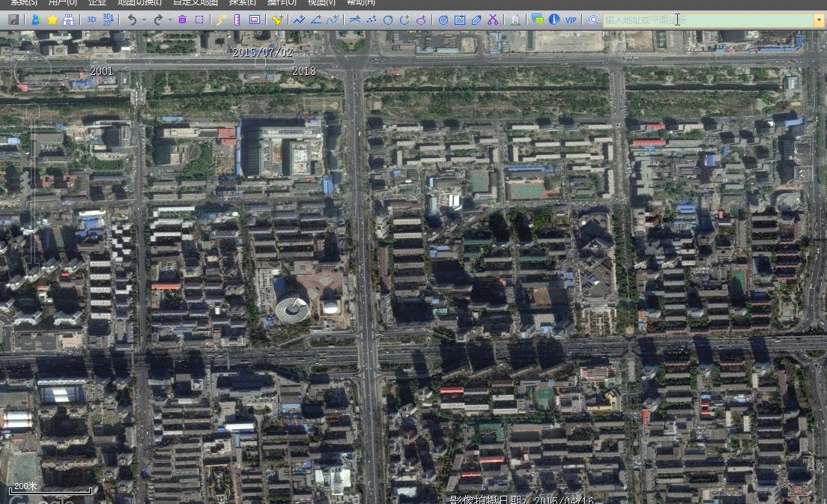The image size is (827, 504).
Task: Click the compass ring navigation control
Action: coord(33,70)
